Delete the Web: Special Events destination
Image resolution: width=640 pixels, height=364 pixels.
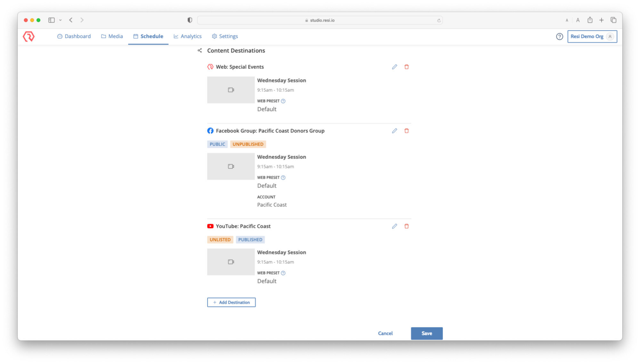click(x=407, y=67)
